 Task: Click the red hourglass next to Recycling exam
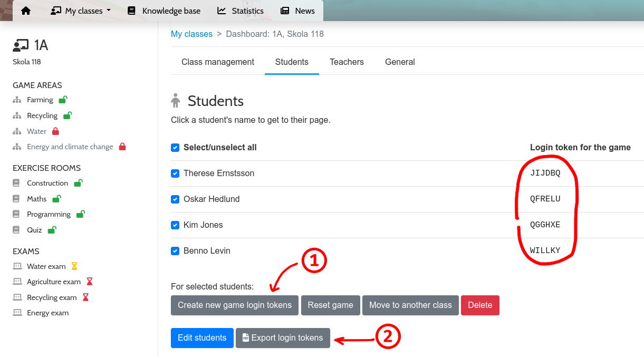tap(85, 297)
